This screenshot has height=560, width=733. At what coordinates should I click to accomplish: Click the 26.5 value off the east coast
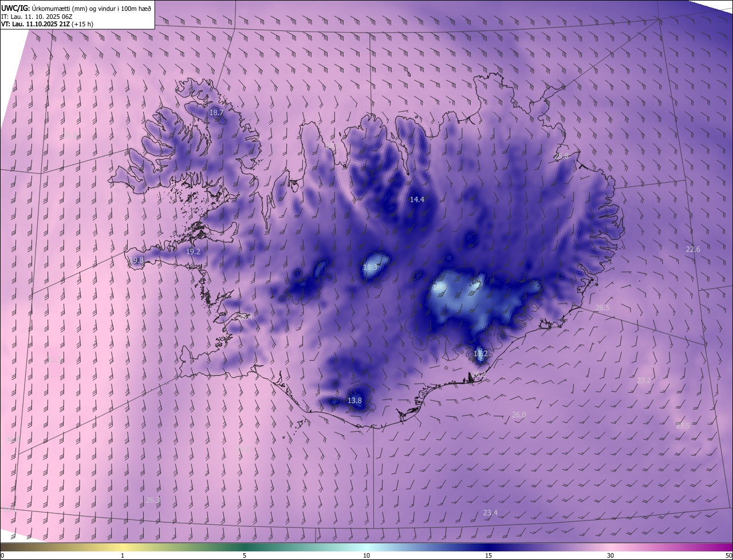coord(602,307)
